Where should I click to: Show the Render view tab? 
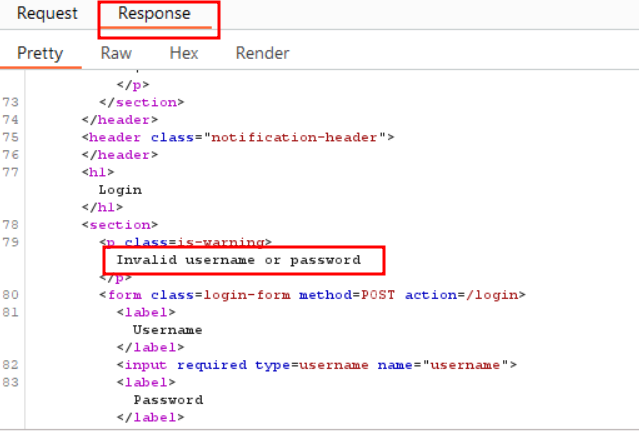tap(262, 53)
